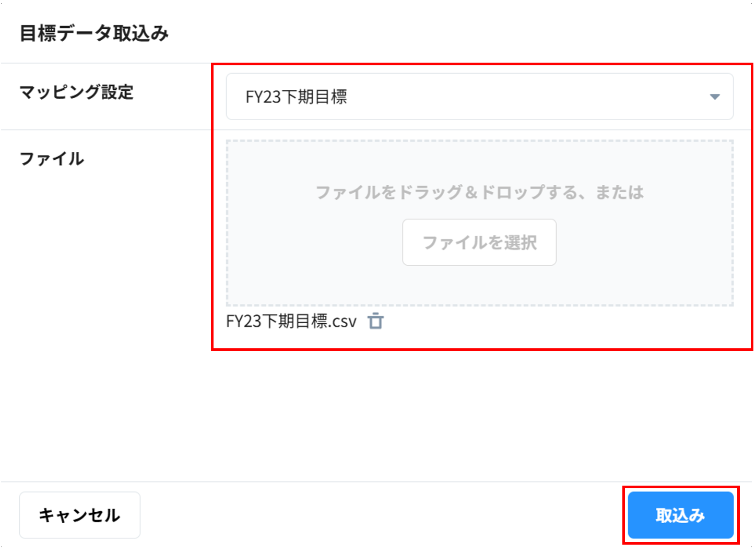Click the ファイル row label
This screenshot has height=553, width=756.
click(52, 159)
